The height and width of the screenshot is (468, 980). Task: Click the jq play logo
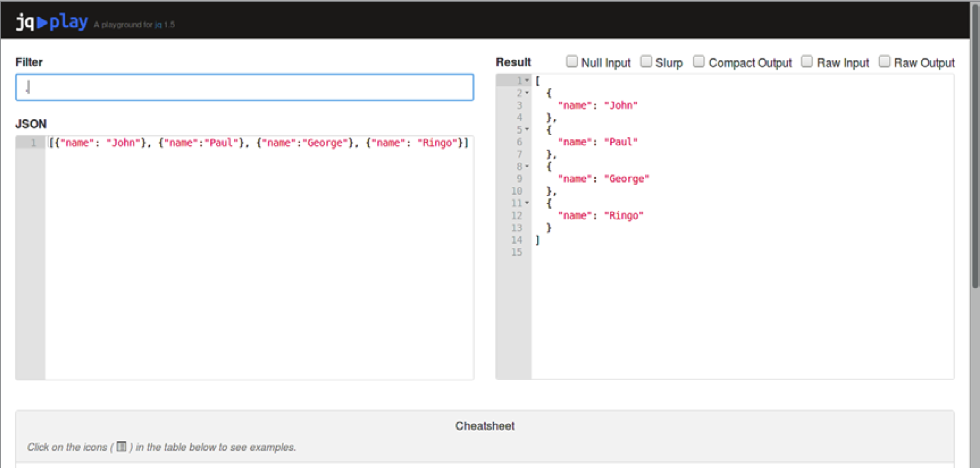[x=51, y=21]
